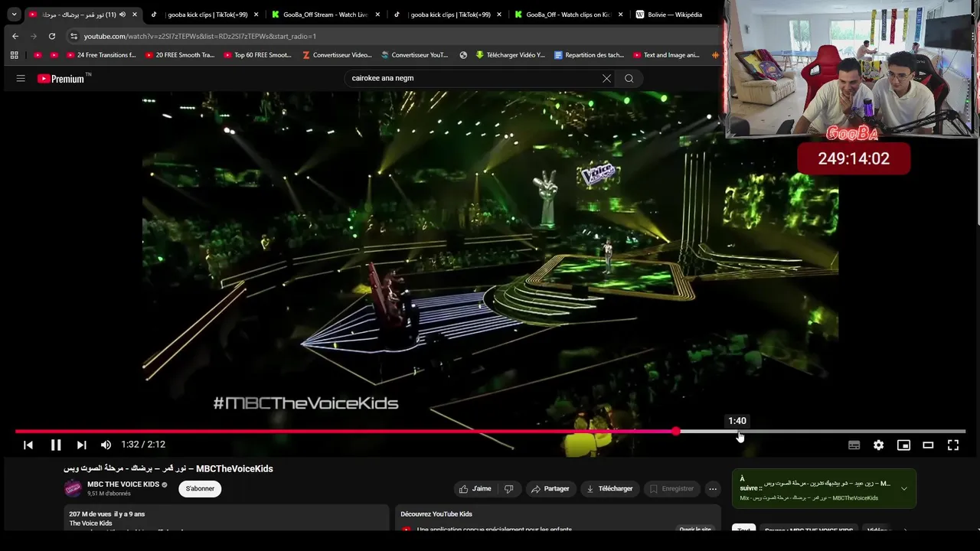This screenshot has height=551, width=980.
Task: Open more actions three-dot menu
Action: tap(713, 488)
